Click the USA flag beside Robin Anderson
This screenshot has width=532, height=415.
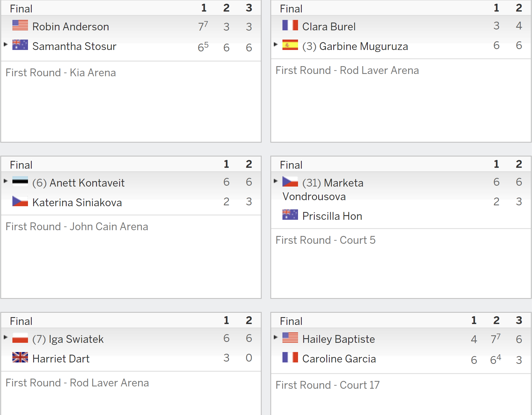tap(20, 25)
